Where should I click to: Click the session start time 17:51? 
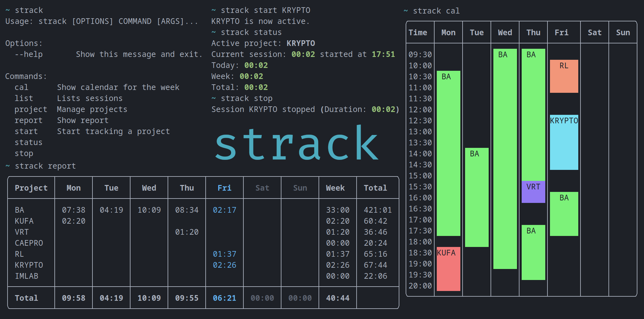(x=383, y=54)
